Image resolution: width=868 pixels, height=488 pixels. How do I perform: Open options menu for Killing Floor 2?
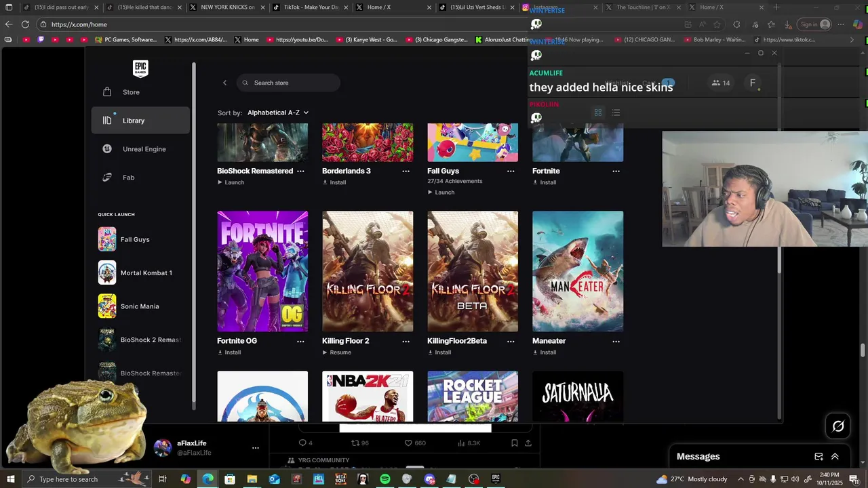[x=406, y=342]
